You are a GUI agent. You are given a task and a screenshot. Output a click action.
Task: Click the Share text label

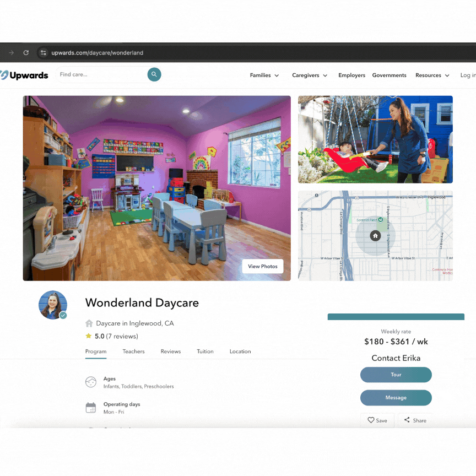(420, 420)
